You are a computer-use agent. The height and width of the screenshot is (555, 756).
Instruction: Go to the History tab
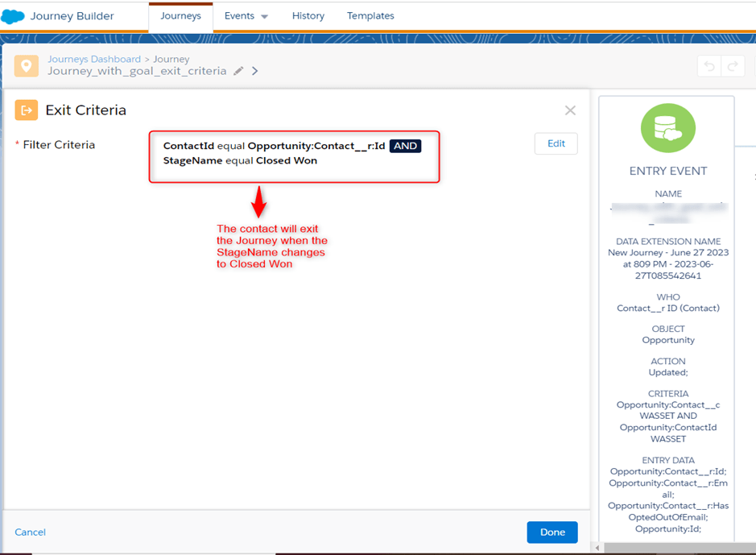(x=308, y=16)
